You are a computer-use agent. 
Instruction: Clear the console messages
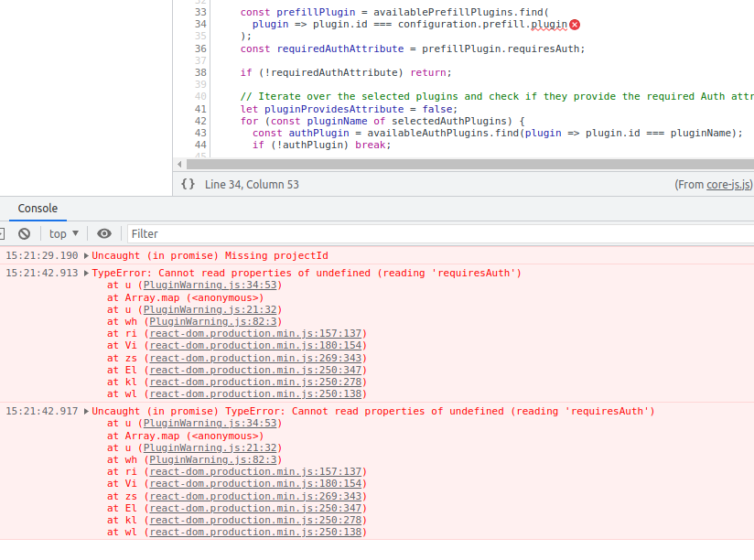(x=25, y=233)
